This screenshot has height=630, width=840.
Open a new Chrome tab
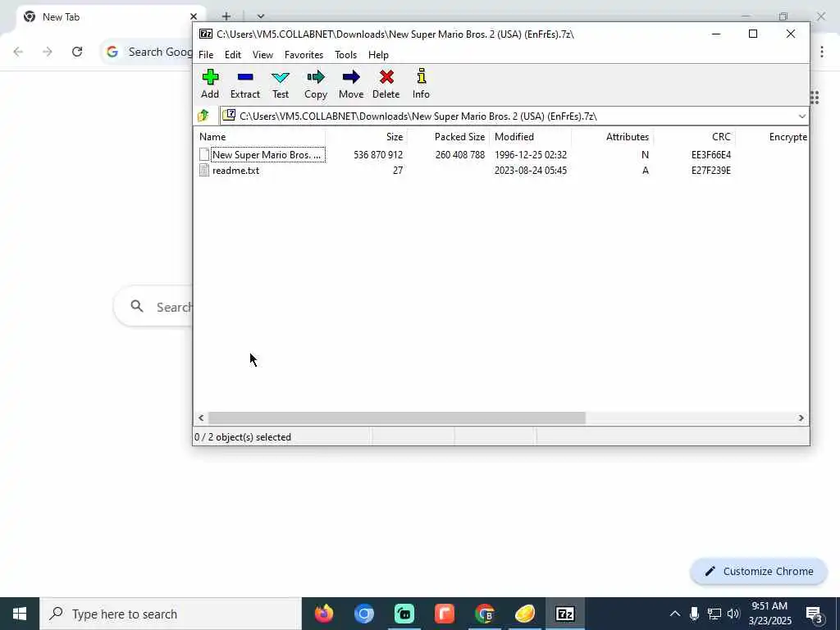coord(226,16)
